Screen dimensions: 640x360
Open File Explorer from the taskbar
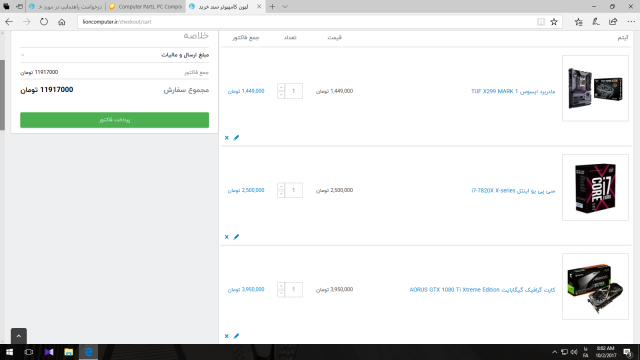[x=69, y=352]
